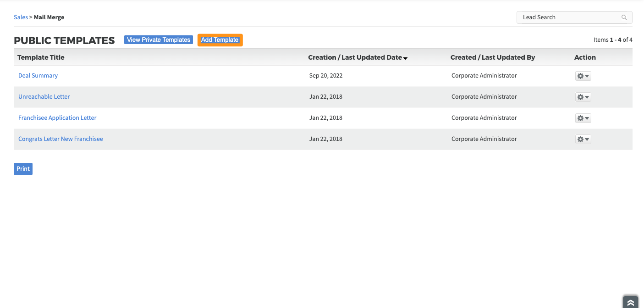
Task: Sort by Created / Last Updated By column
Action: [x=493, y=57]
